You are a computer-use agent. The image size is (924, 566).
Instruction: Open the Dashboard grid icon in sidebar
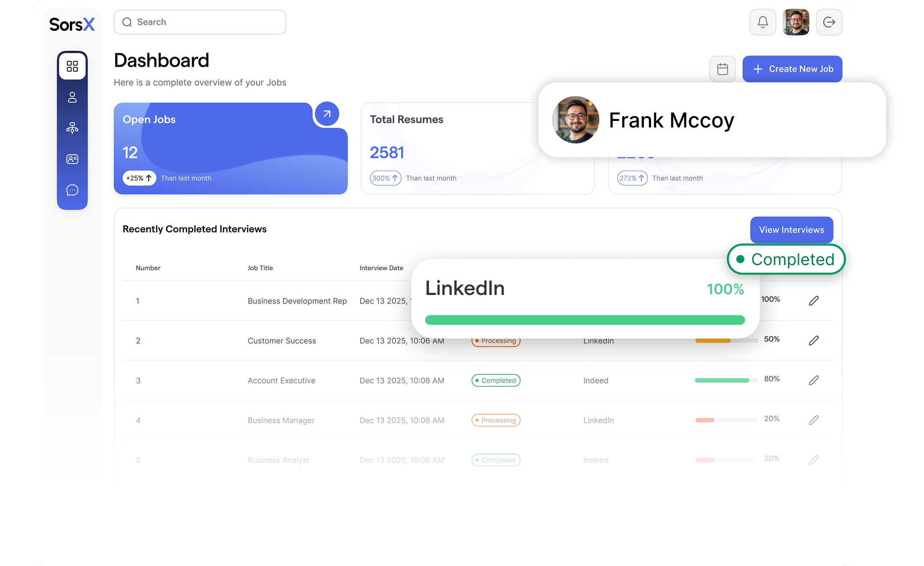[72, 66]
